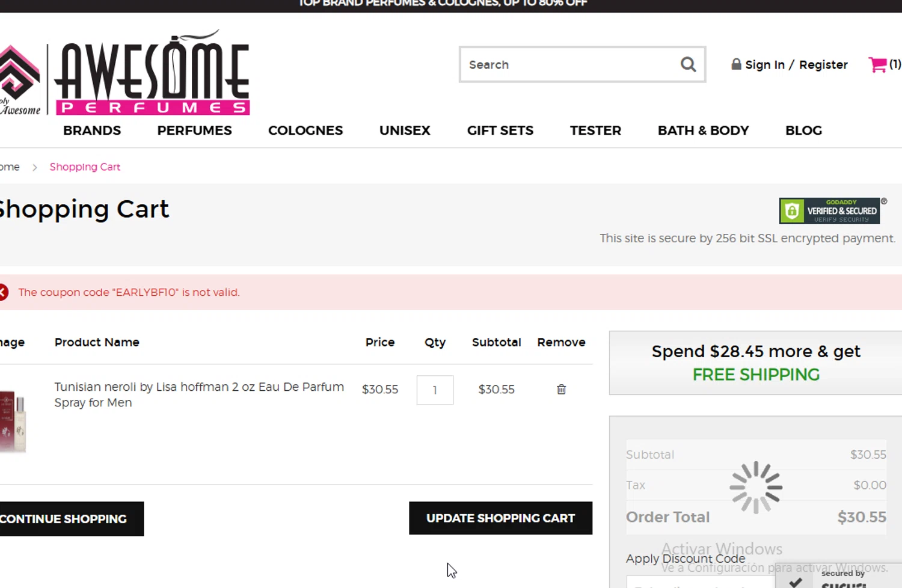Click the CONTINUE SHOPPING button
The image size is (902, 588).
72,519
